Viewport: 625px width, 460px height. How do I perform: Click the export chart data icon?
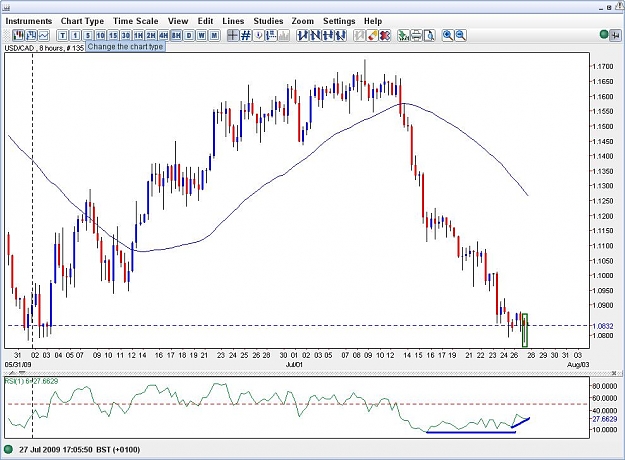pos(403,36)
